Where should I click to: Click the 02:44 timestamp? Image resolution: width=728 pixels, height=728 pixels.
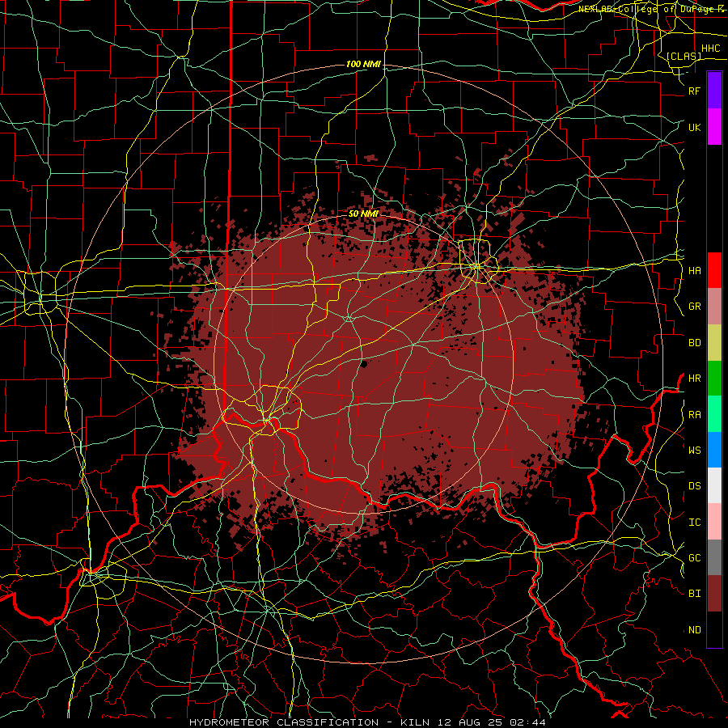[527, 722]
